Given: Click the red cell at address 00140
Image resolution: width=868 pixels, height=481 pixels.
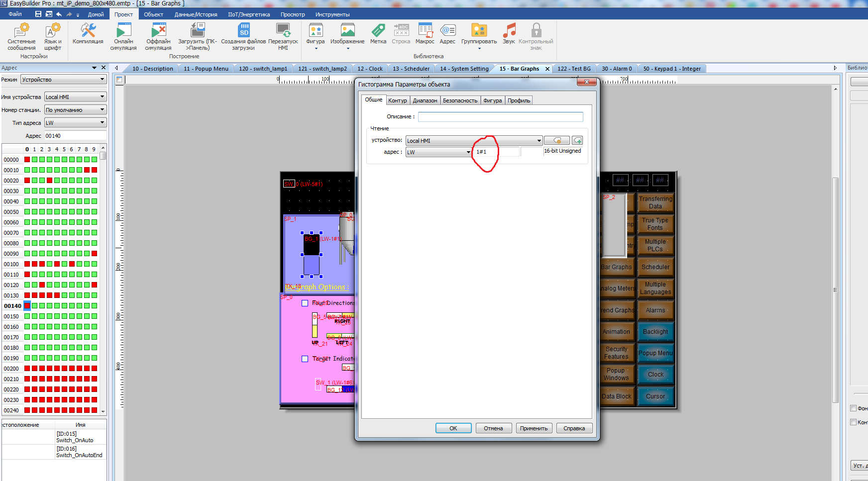Looking at the screenshot, I should pos(27,306).
